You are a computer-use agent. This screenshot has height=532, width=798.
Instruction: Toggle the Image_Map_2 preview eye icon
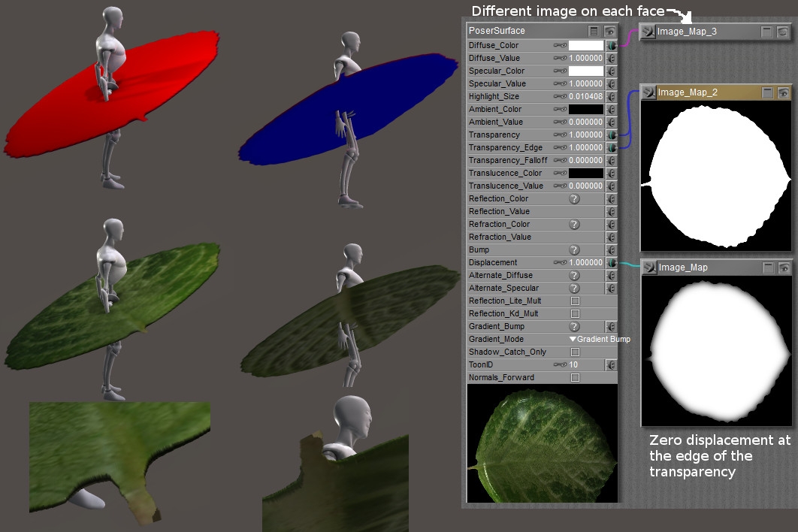pyautogui.click(x=784, y=92)
